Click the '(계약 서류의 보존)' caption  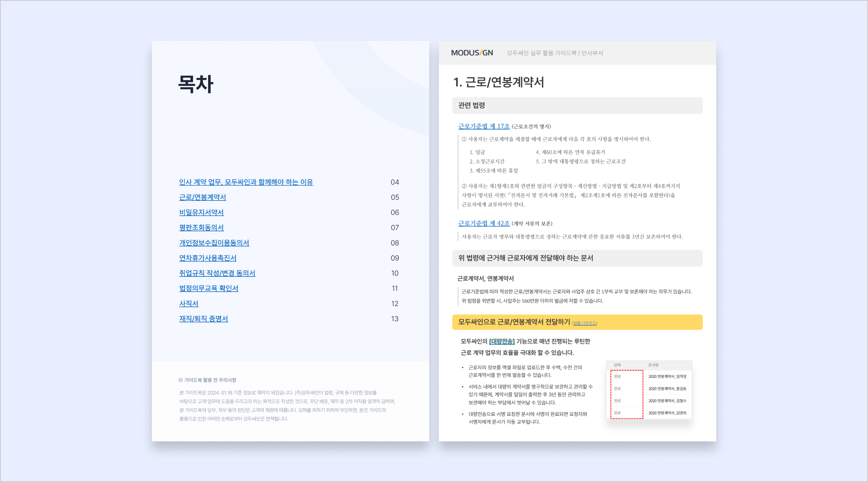click(x=532, y=224)
